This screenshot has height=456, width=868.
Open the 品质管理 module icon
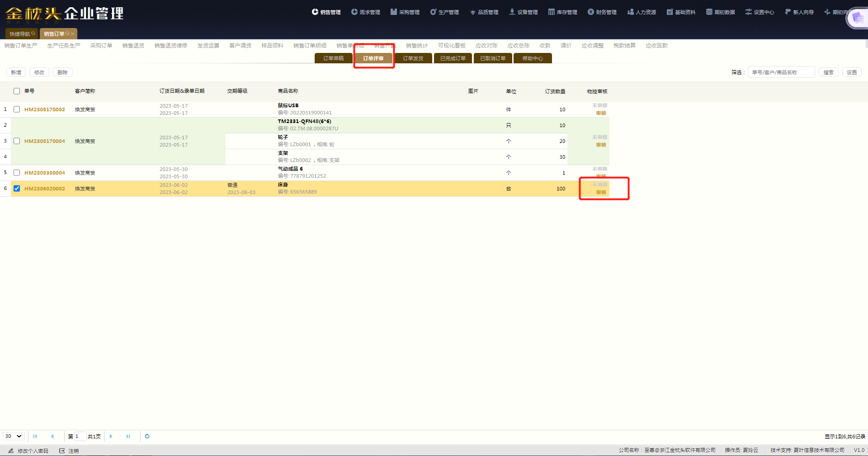473,12
